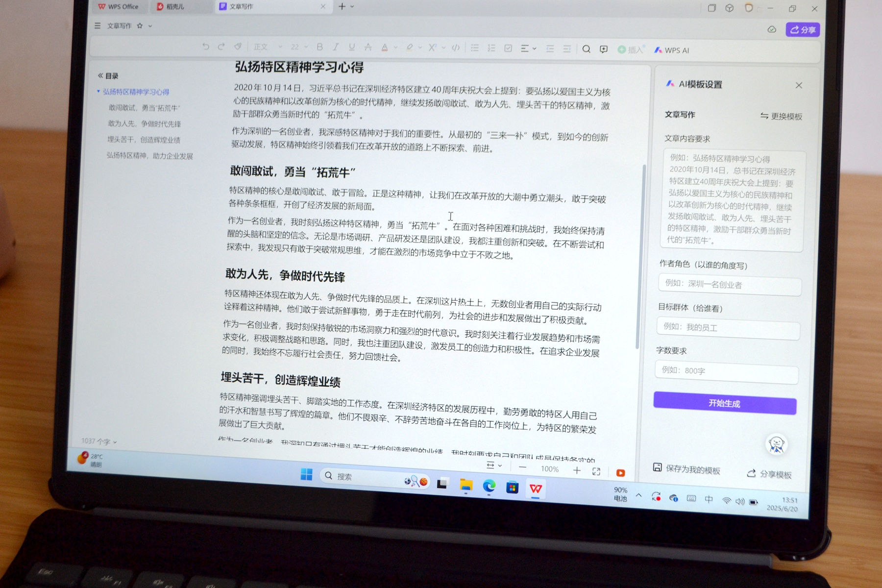Click the 分享 share button
The height and width of the screenshot is (588, 882).
tap(803, 30)
